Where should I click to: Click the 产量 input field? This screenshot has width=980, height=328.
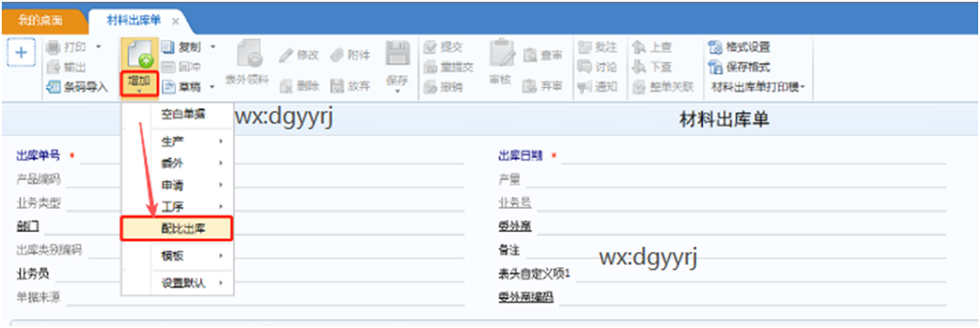pos(736,180)
